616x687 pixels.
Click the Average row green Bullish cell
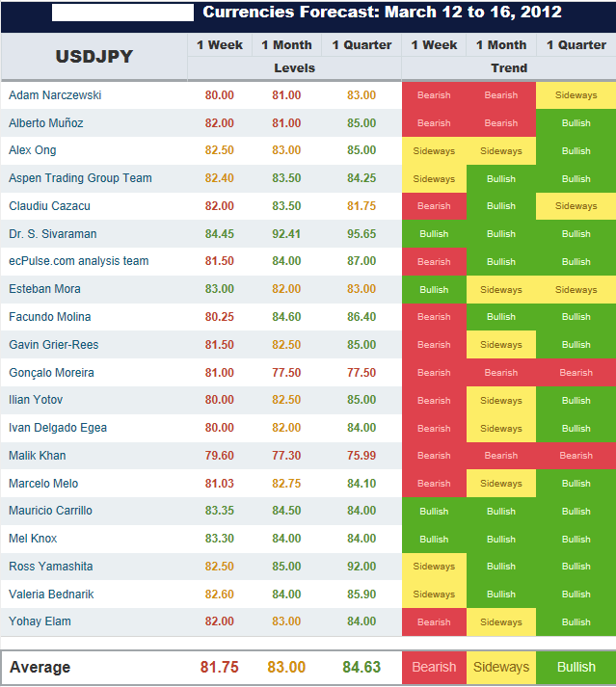(x=576, y=668)
